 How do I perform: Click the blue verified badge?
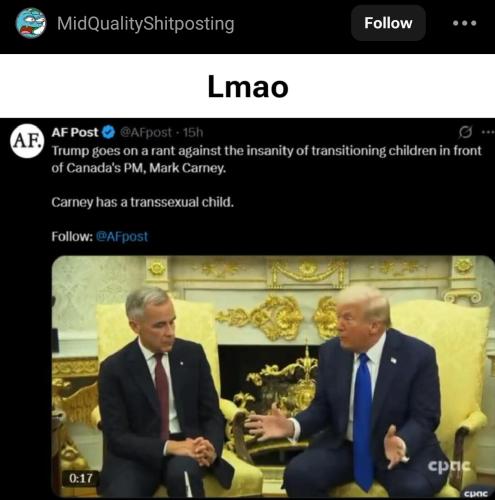(x=108, y=133)
